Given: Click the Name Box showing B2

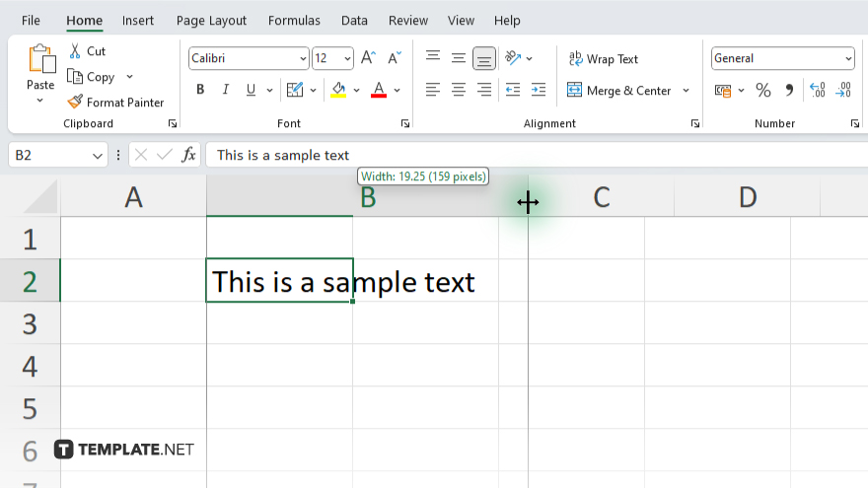Looking at the screenshot, I should pyautogui.click(x=57, y=155).
